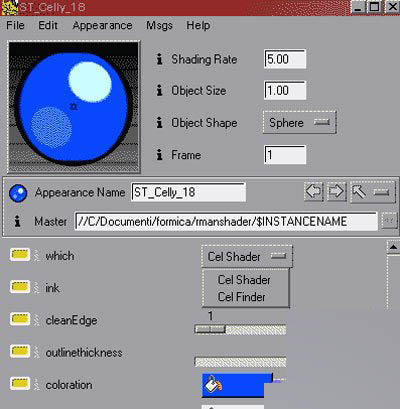400x409 pixels.
Task: Open the which Cel Shader dropdown
Action: [247, 256]
